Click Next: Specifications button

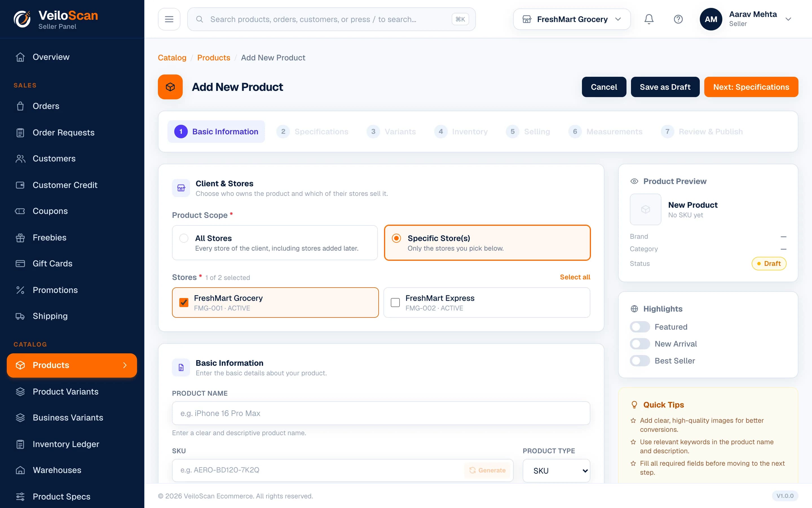pos(751,87)
